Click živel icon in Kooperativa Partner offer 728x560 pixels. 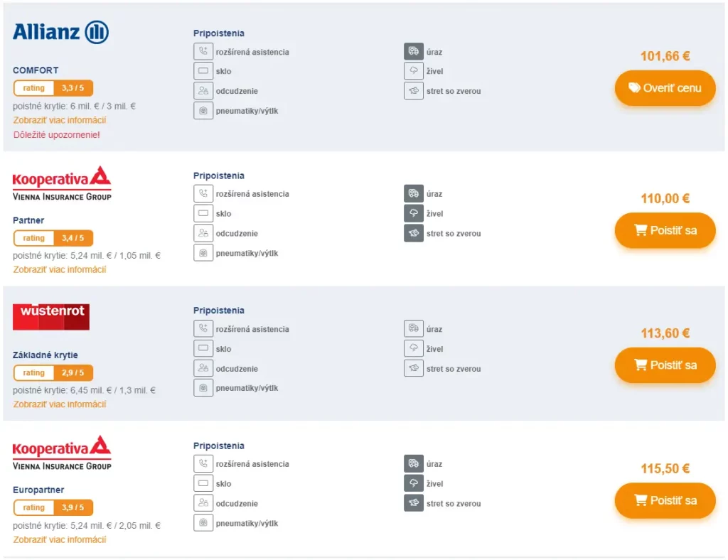pyautogui.click(x=414, y=213)
